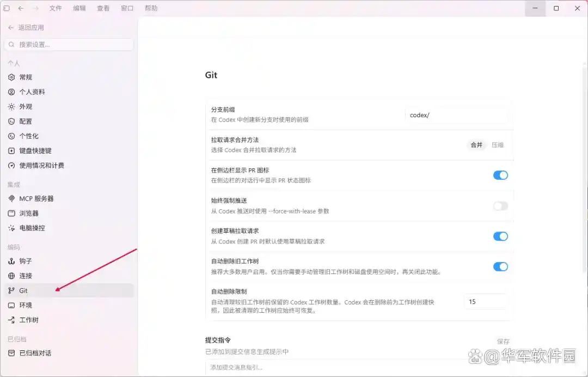Viewport: 588px width, 377px height.
Task: Click the 返回应用 back arrow icon
Action: (11, 27)
